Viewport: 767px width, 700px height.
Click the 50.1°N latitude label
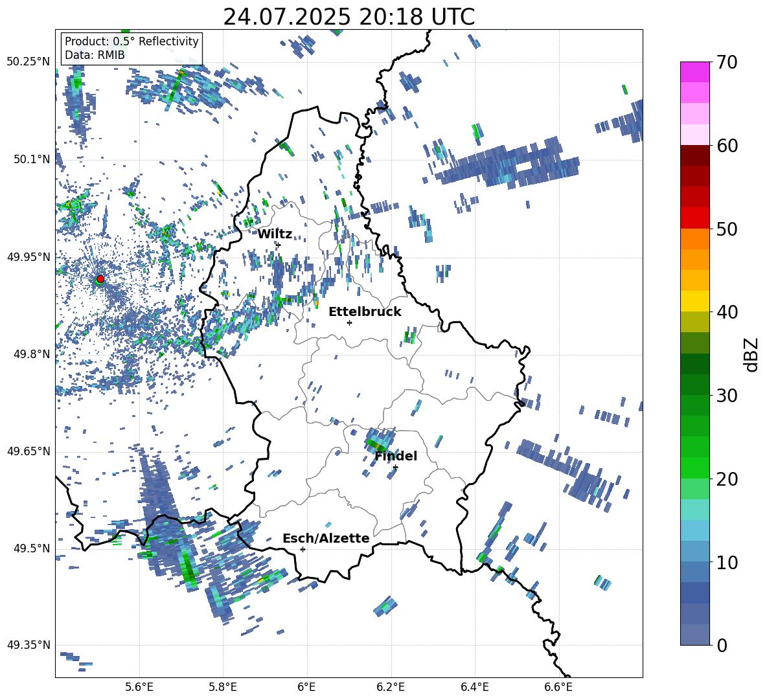31,159
